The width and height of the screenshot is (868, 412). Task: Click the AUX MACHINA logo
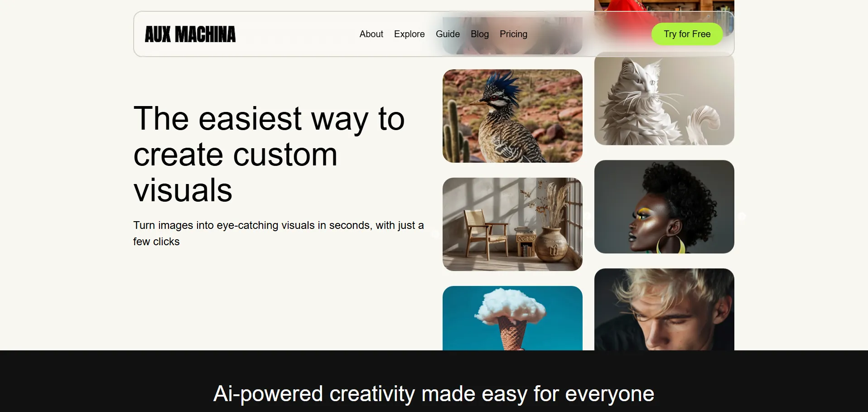190,34
